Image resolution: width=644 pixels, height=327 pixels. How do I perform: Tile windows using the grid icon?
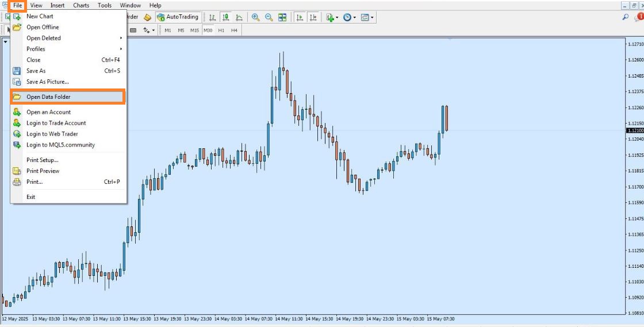282,17
